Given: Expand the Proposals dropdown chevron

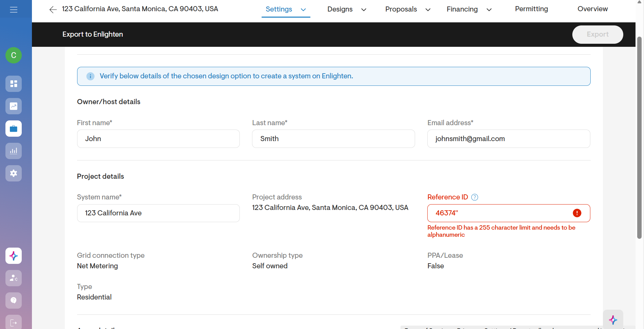Looking at the screenshot, I should [428, 9].
